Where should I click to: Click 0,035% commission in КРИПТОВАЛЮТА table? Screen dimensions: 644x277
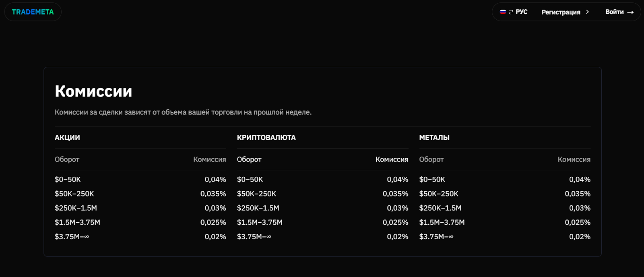point(396,194)
